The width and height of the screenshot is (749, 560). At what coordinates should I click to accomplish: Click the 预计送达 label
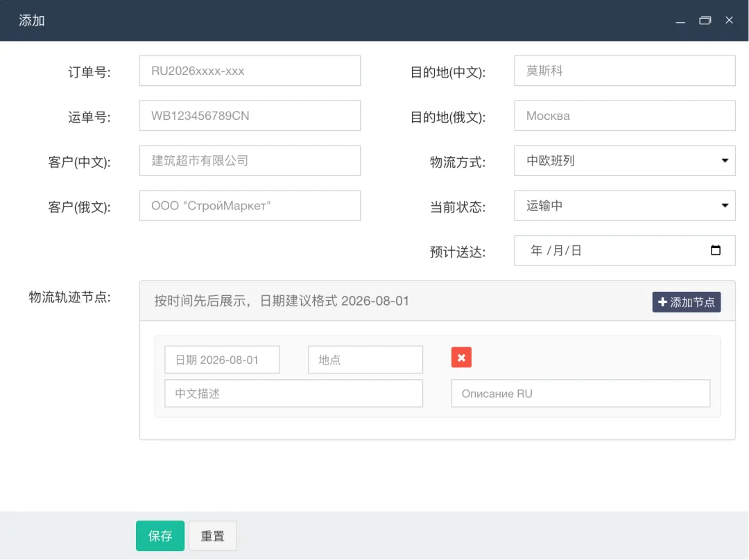tap(458, 252)
